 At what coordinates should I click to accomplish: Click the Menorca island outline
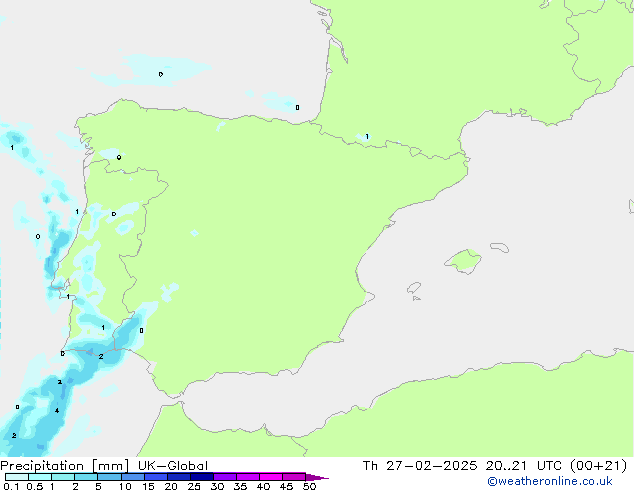499,247
